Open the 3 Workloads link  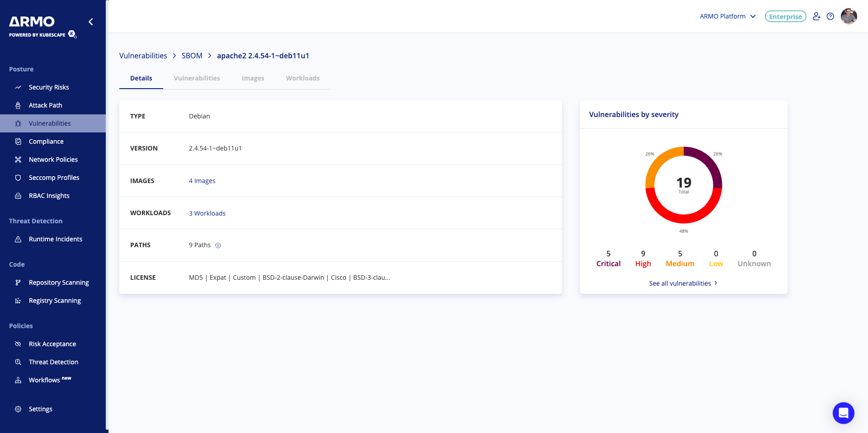[x=207, y=213]
